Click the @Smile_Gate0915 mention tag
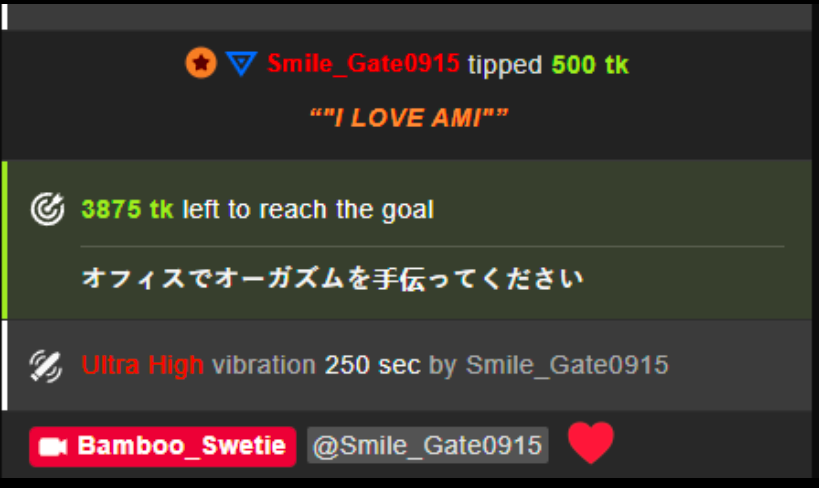This screenshot has height=488, width=819. click(428, 446)
